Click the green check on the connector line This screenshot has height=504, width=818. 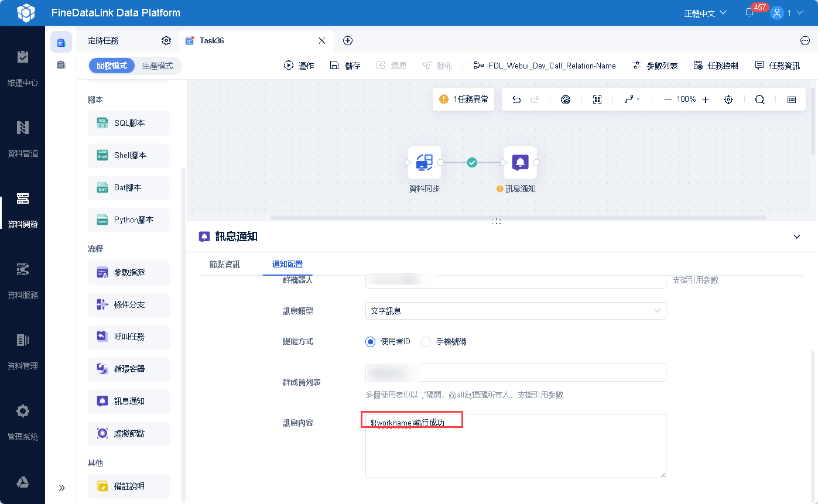[472, 163]
